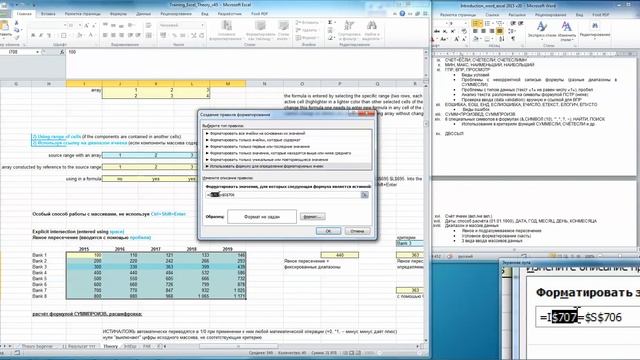Click the Ctrl+Shift+Enter link text in sheet
The height and width of the screenshot is (360, 640).
coord(168,214)
